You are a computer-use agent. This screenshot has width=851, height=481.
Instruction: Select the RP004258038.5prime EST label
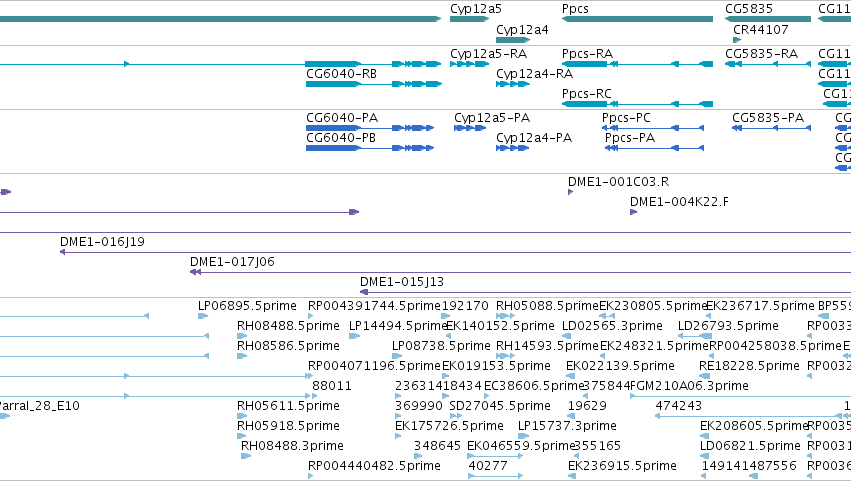click(775, 346)
